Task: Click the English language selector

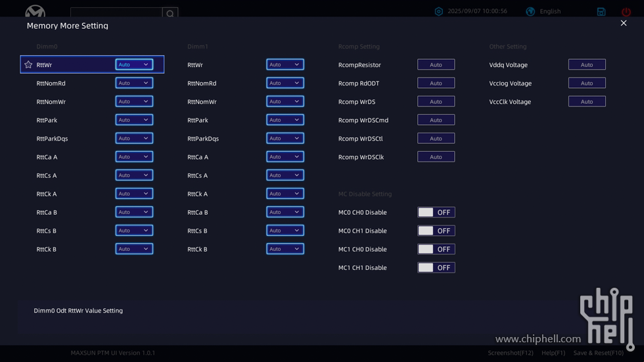Action: (551, 11)
